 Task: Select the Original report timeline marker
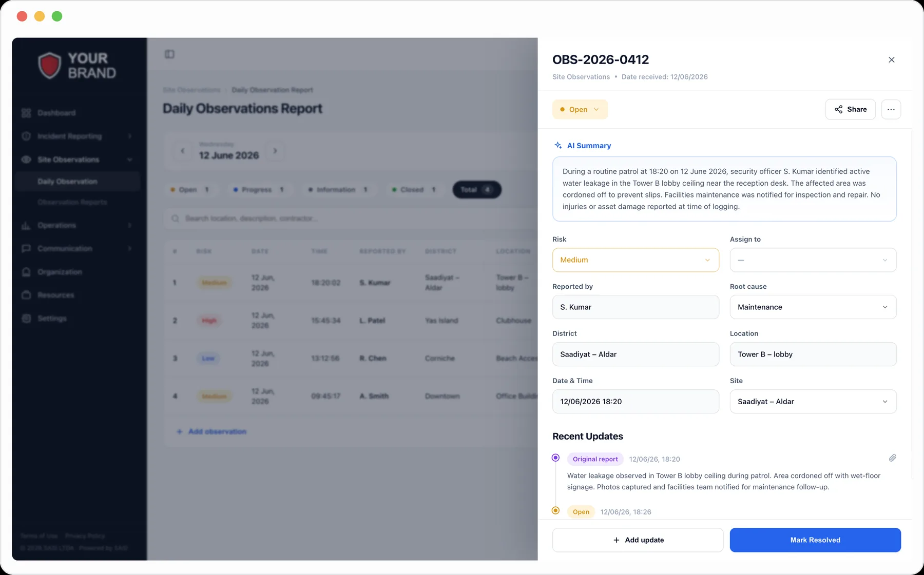click(555, 458)
